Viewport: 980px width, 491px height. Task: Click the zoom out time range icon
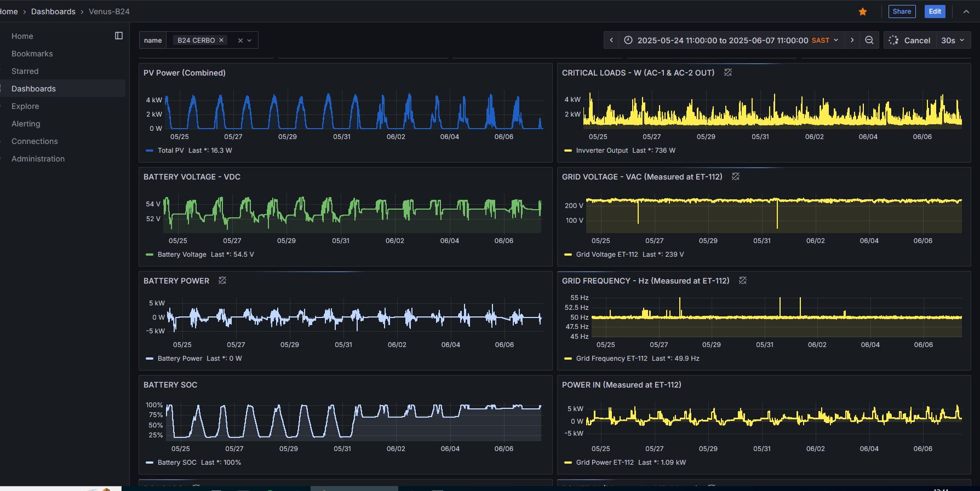coord(869,40)
